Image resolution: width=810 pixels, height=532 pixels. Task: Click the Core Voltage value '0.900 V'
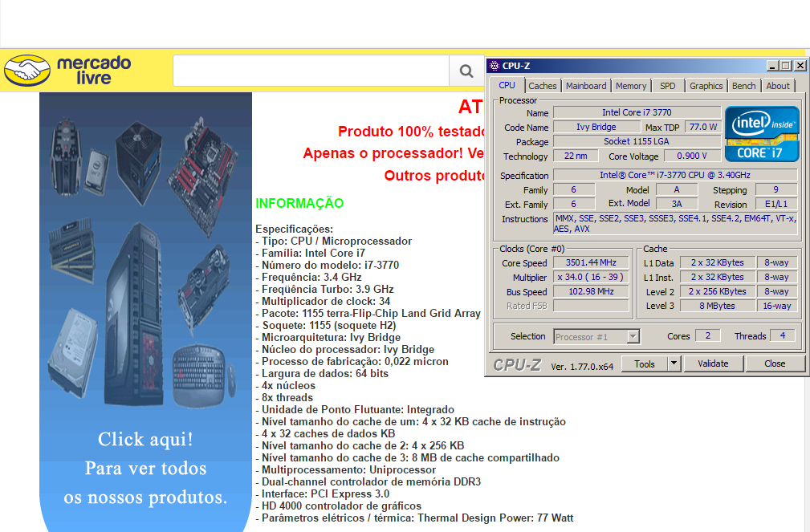tap(692, 156)
